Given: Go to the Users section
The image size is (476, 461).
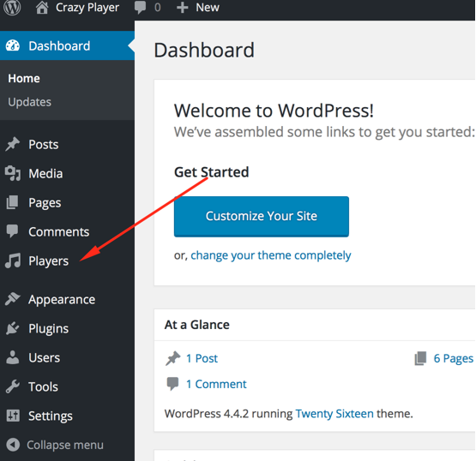Looking at the screenshot, I should click(x=44, y=357).
